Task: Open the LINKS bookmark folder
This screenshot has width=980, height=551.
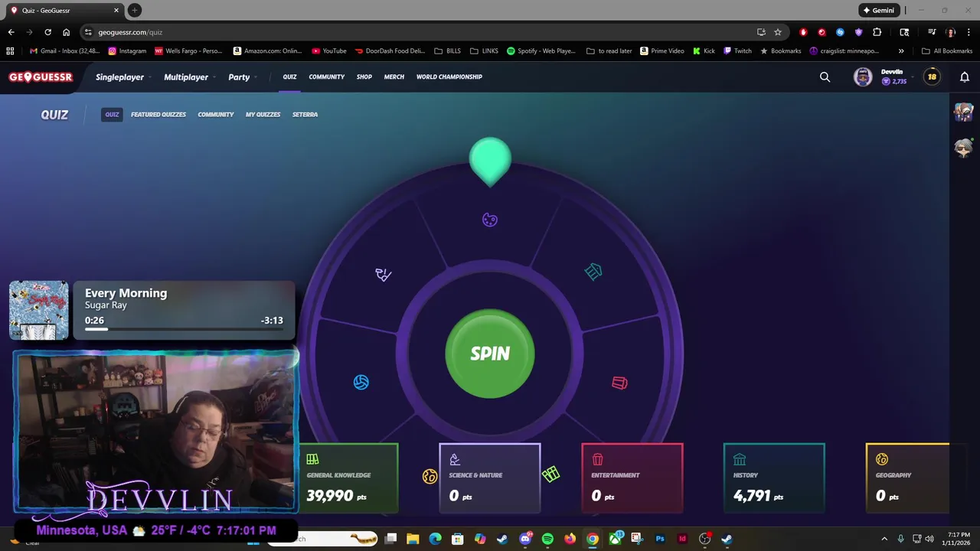Action: pos(484,51)
